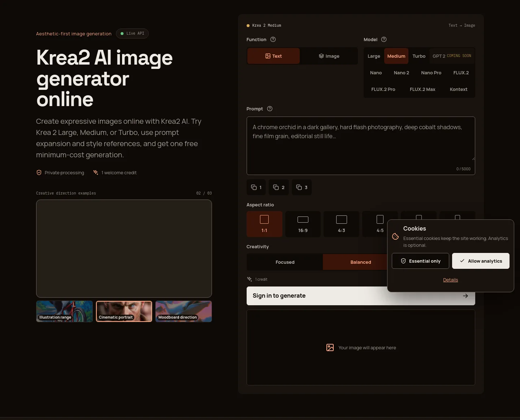Select the 16:9 aspect ratio
Screen dimensions: 520x420
pyautogui.click(x=303, y=224)
